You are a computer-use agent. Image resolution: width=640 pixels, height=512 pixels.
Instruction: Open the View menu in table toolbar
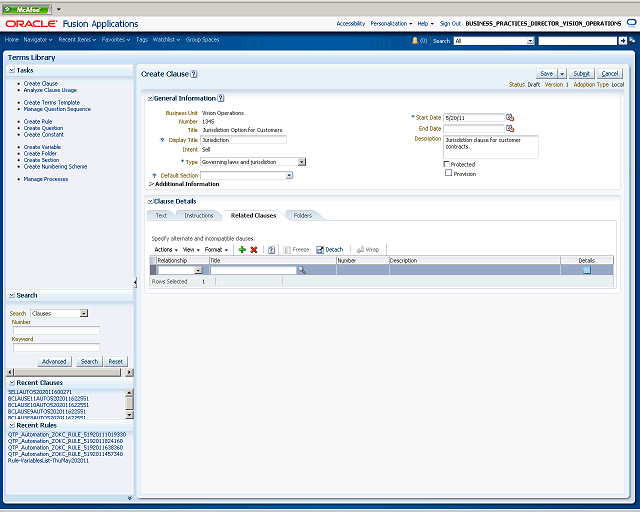(191, 249)
